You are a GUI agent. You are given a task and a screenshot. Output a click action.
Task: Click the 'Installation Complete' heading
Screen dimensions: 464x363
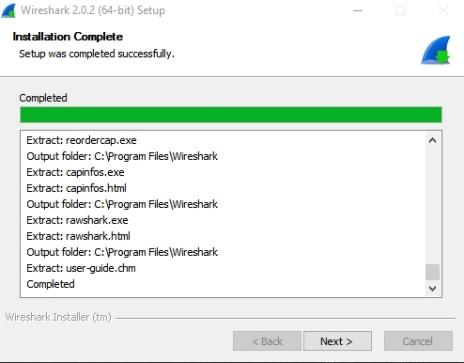click(68, 37)
